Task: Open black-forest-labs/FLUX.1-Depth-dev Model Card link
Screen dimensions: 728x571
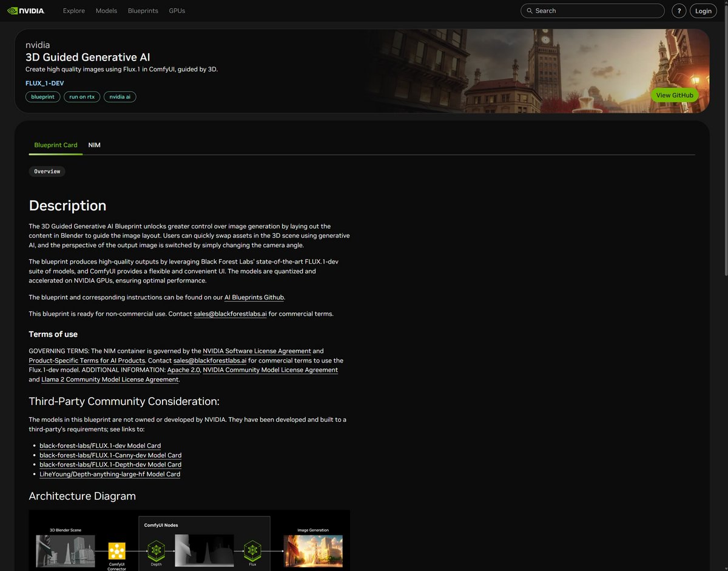Action: pyautogui.click(x=110, y=465)
